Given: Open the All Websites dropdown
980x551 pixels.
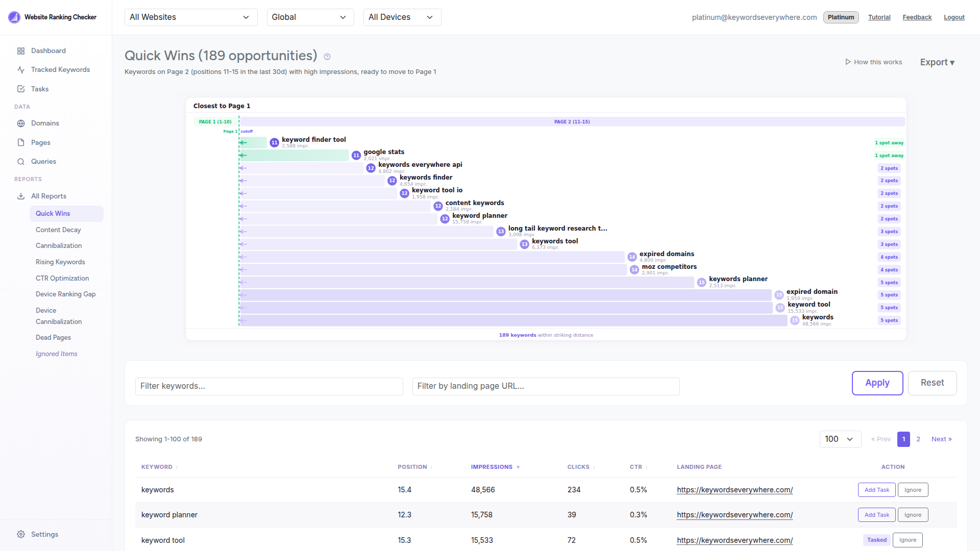Looking at the screenshot, I should [x=190, y=17].
